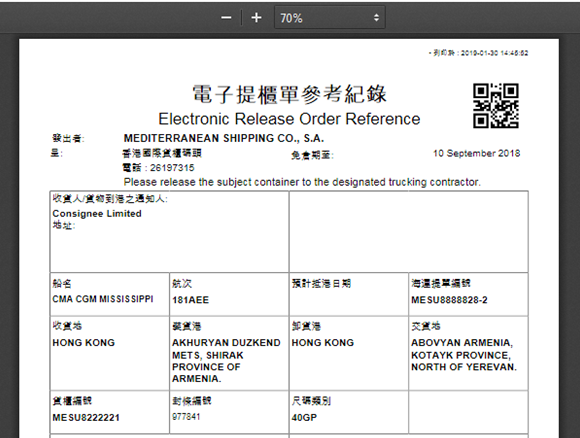Screen dimensions: 580x438
Task: Select 'MEDITERRANEAN SHIPPING CO., S.A.' text
Action: coord(224,138)
